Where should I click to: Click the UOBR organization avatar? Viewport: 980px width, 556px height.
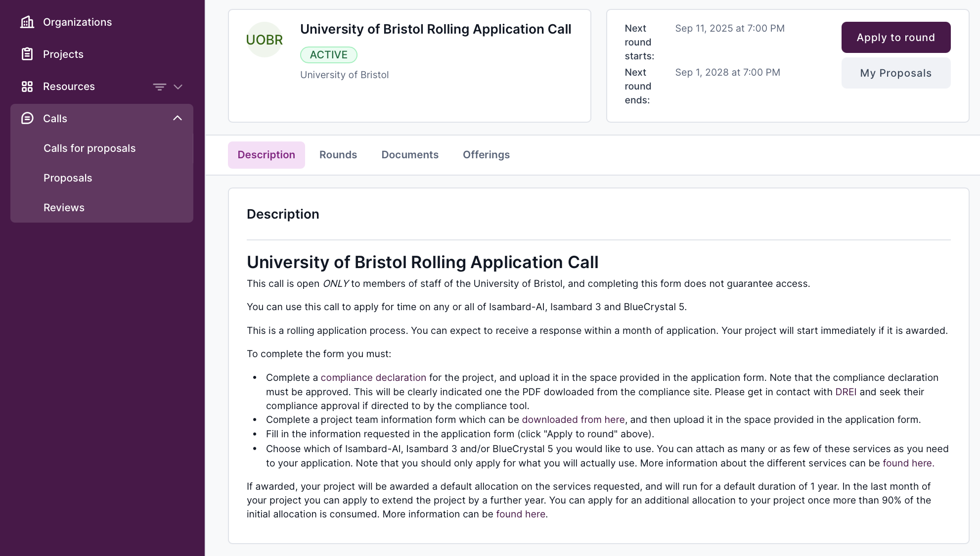(x=265, y=40)
